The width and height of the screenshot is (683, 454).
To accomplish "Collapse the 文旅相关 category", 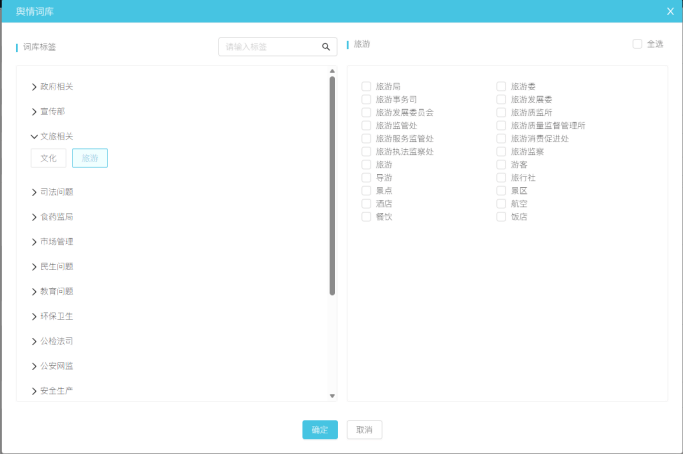I will 34,136.
